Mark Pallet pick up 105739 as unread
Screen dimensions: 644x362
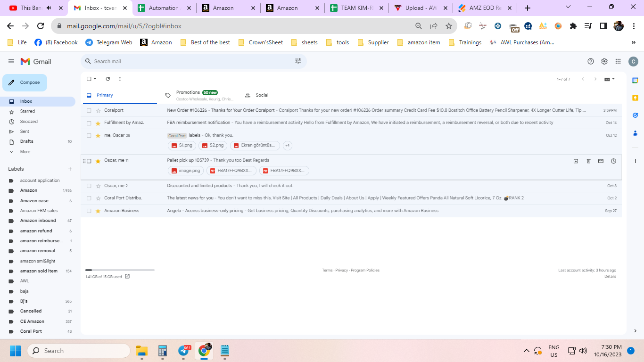[x=601, y=161]
